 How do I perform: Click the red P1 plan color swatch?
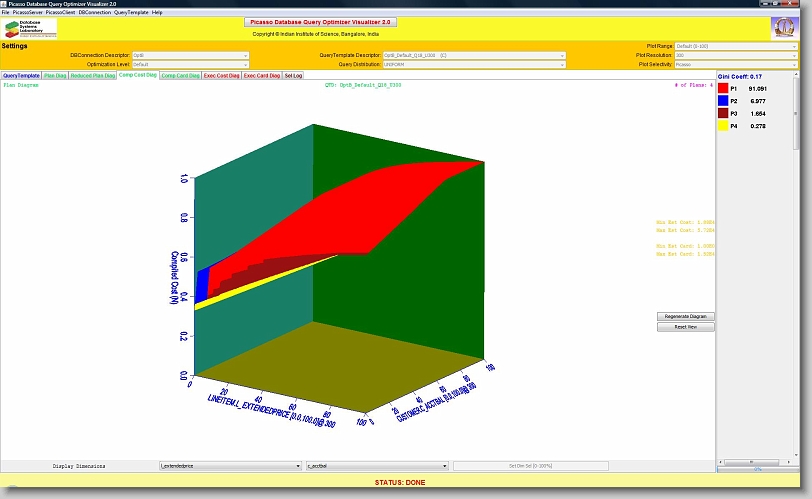[723, 89]
